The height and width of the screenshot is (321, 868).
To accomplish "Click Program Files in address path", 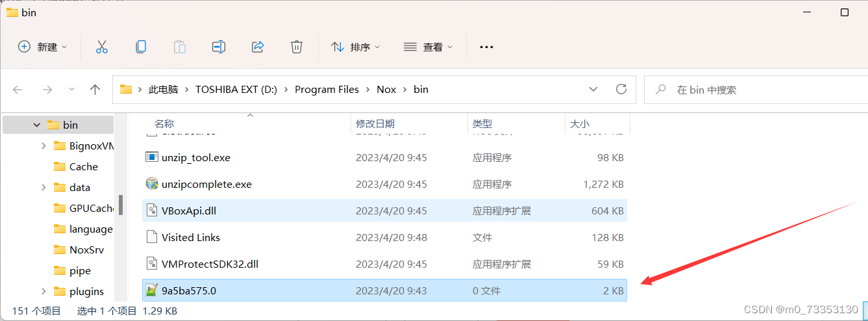I will point(327,90).
